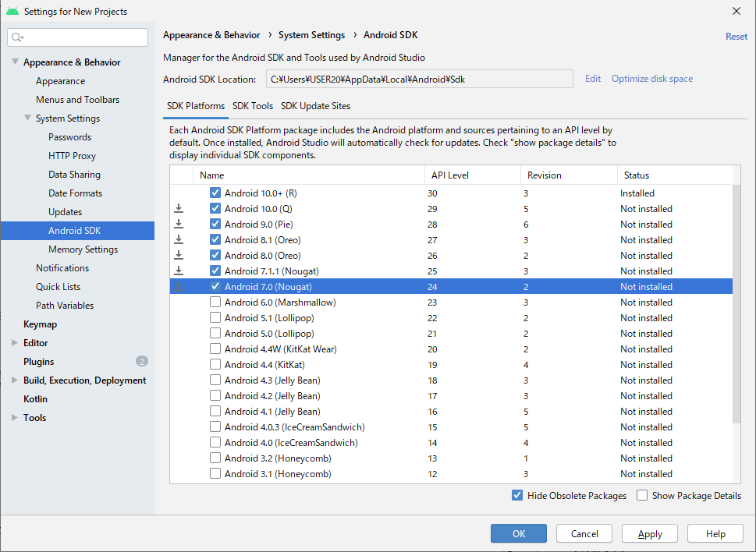Select the Android 4.0.3 (IceCreamSandwich) row name
Image resolution: width=756 pixels, height=552 pixels.
295,426
